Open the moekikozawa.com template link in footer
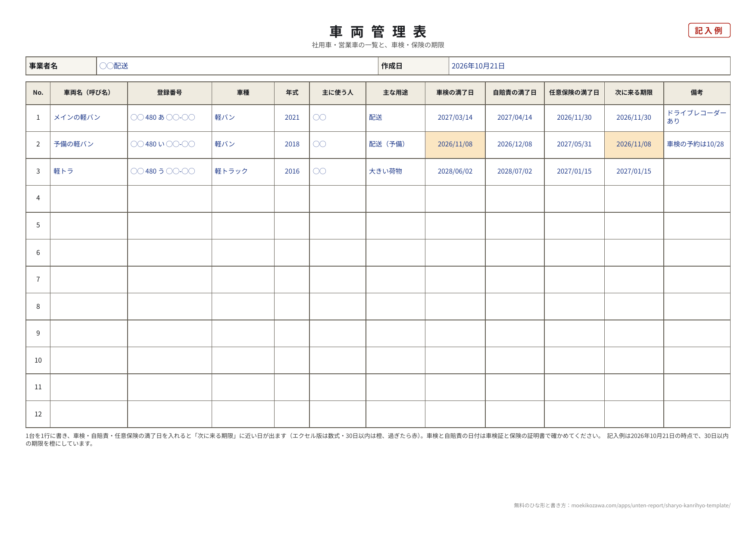Image resolution: width=756 pixels, height=534 pixels. [650, 506]
